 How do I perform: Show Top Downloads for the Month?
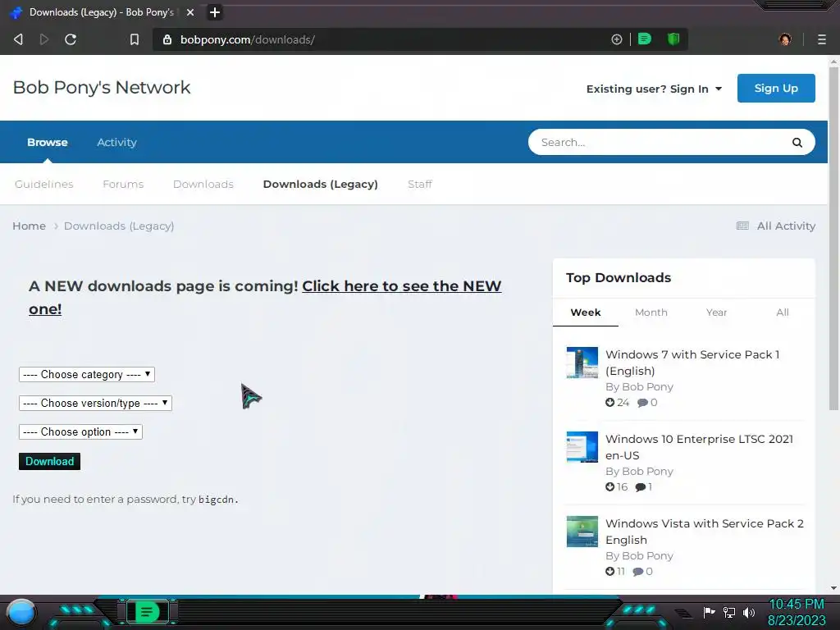651,313
